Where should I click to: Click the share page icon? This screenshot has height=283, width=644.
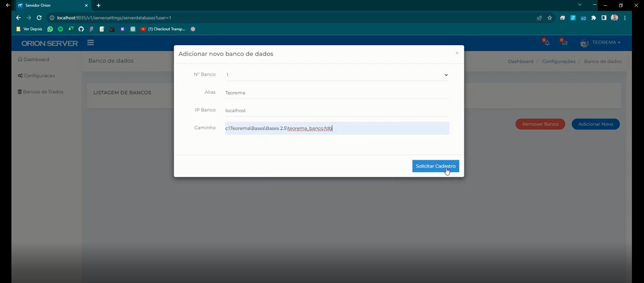(539, 18)
